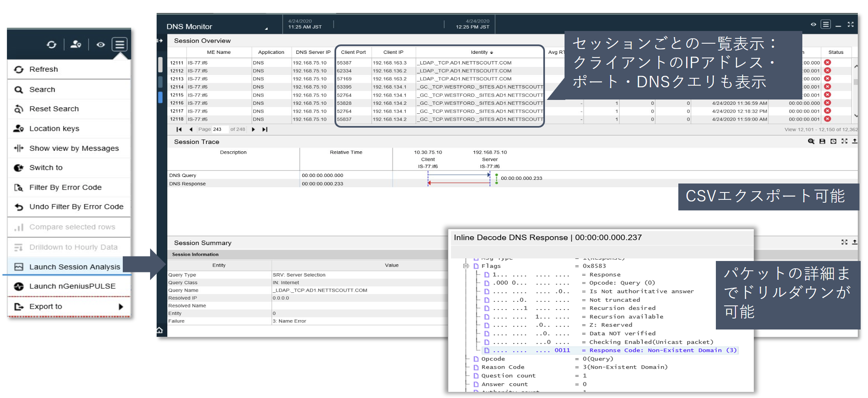Click the save icon in Session Trace toolbar
This screenshot has width=868, height=398.
[x=822, y=141]
